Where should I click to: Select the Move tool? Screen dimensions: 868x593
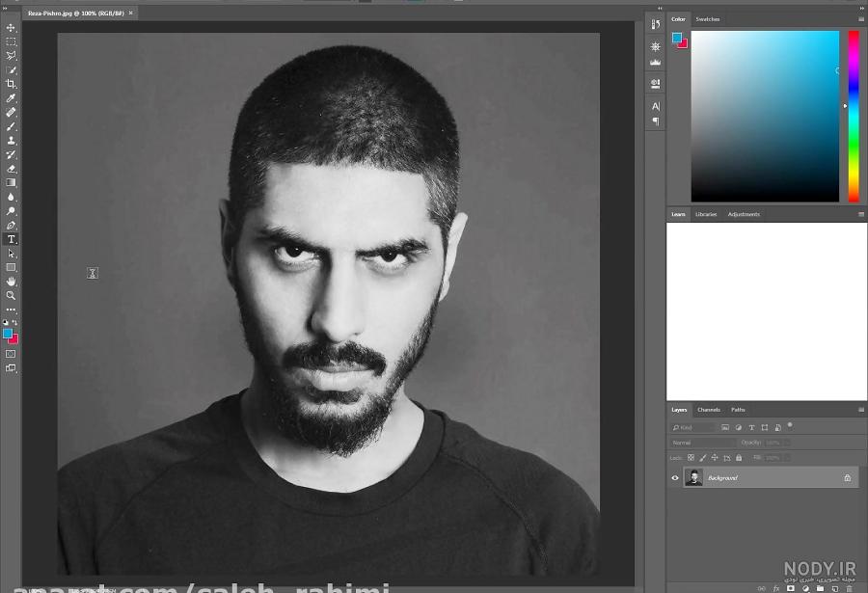[11, 28]
